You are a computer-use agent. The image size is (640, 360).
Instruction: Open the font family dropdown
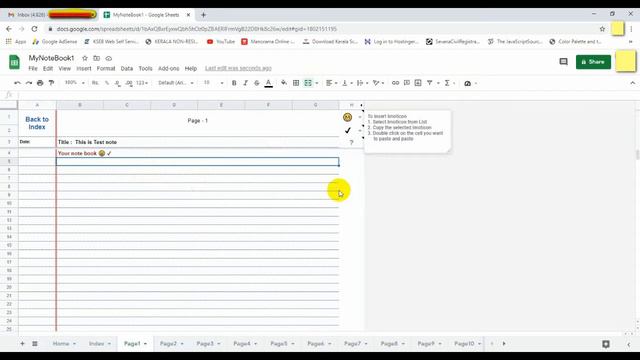coord(176,83)
